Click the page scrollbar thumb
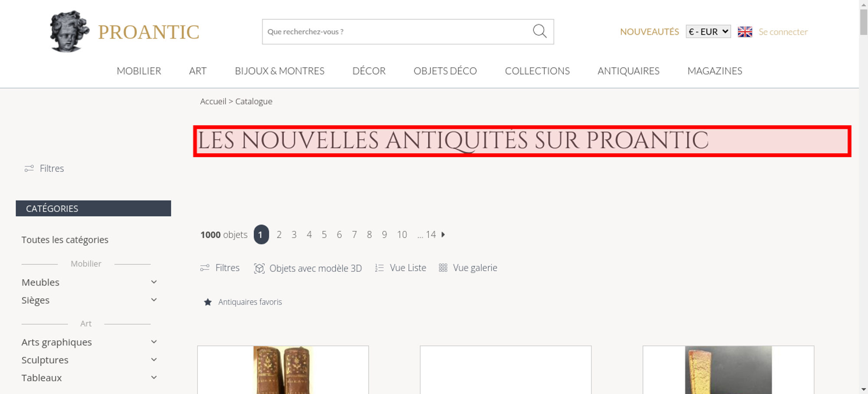 click(x=864, y=22)
